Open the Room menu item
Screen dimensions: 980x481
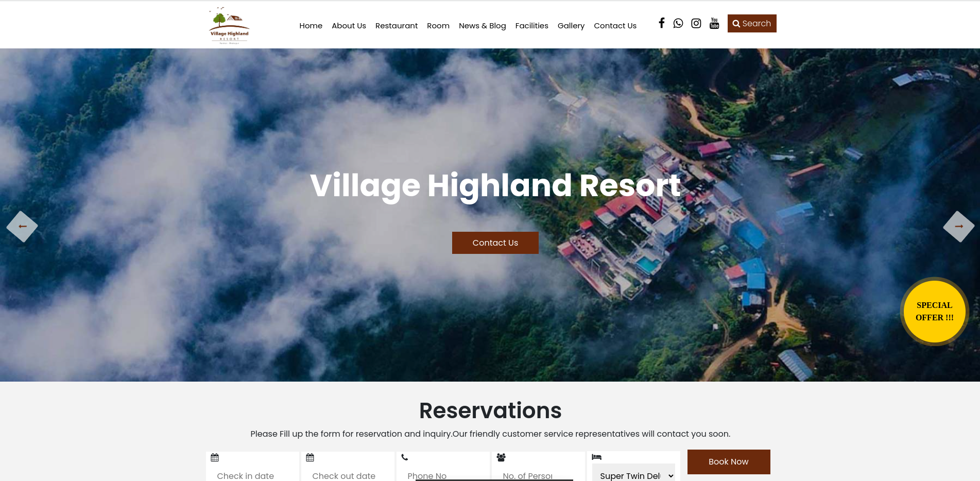(x=438, y=26)
